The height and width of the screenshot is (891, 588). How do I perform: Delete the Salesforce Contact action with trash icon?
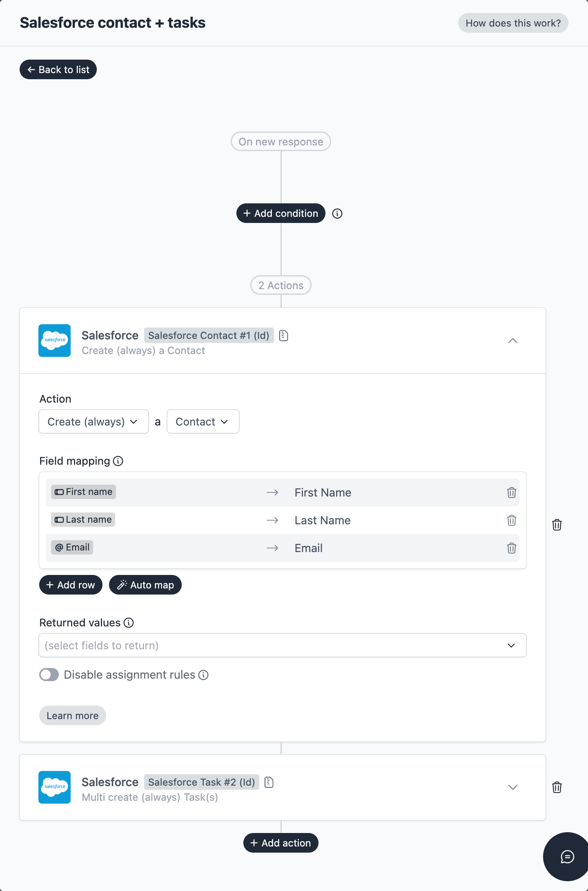557,525
